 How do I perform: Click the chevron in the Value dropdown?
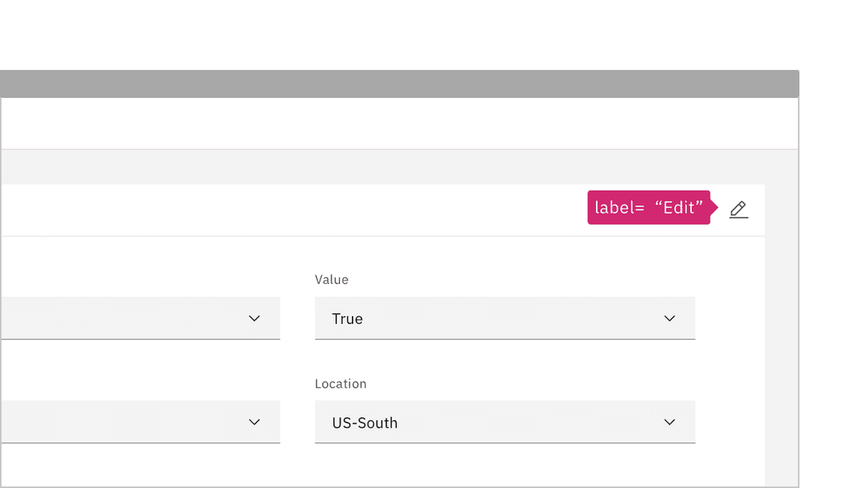tap(669, 319)
